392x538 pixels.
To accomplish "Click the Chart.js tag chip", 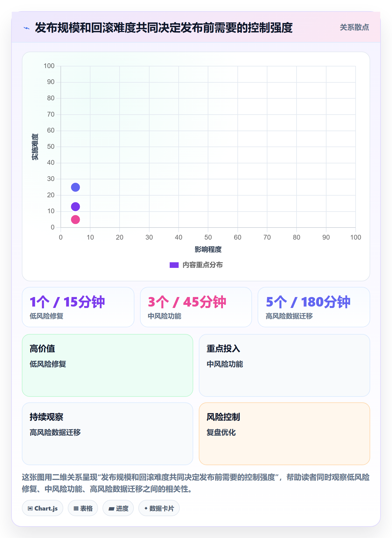I will (x=43, y=508).
